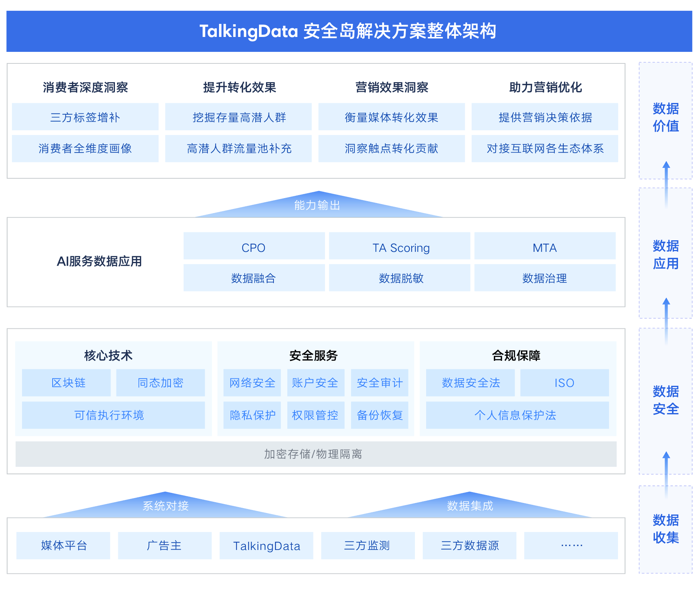Select the 可信执行环境 box
700x591 pixels.
click(x=113, y=415)
